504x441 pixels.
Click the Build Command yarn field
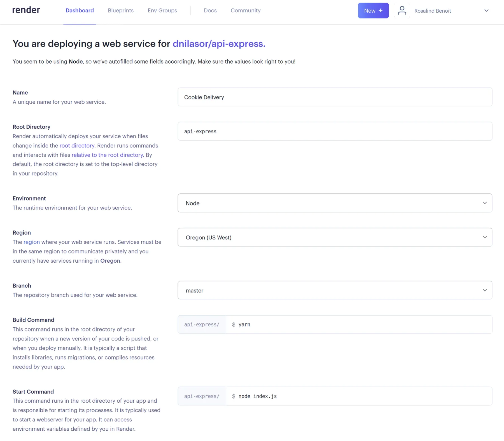[x=358, y=324]
